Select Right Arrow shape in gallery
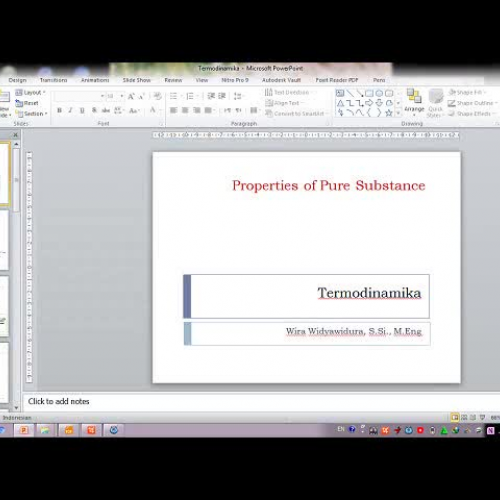This screenshot has height=500, width=500. [x=369, y=103]
